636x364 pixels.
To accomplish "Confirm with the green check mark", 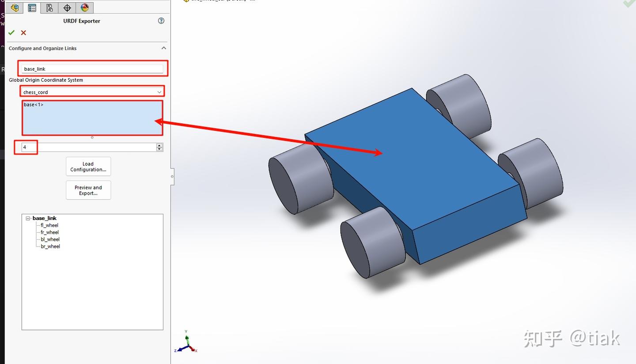I will pyautogui.click(x=11, y=33).
